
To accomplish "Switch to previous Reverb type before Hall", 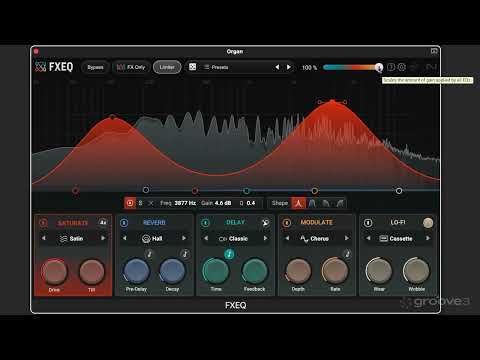I will [x=125, y=238].
